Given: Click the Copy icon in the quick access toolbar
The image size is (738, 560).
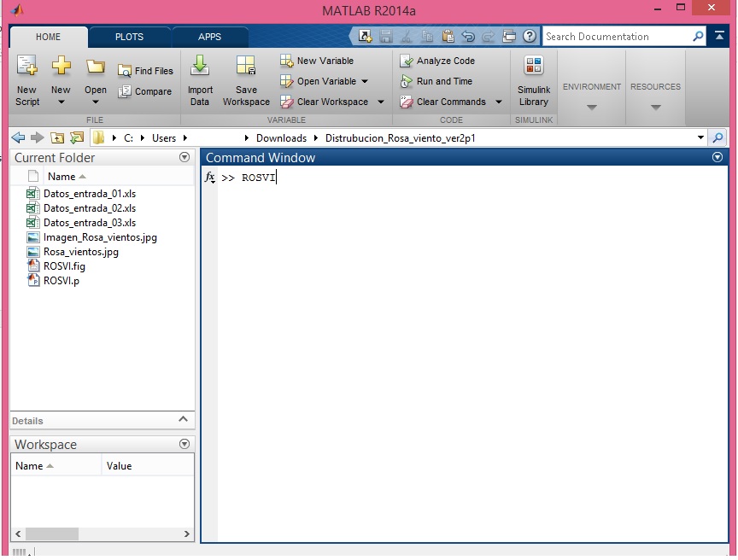Looking at the screenshot, I should pyautogui.click(x=427, y=36).
